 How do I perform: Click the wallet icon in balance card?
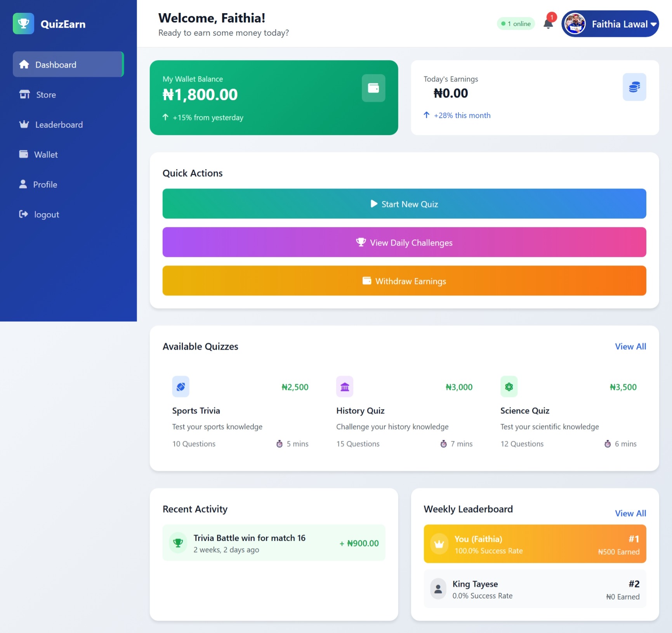373,88
